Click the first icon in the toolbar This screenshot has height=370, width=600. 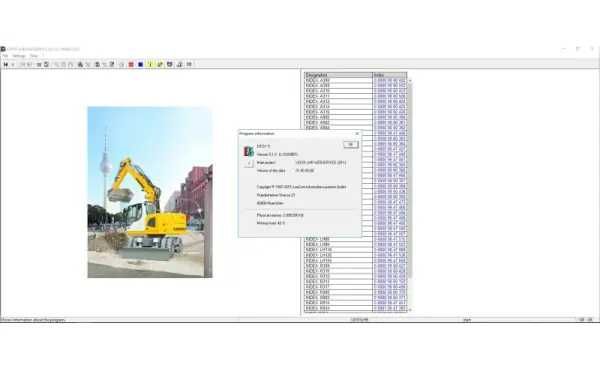[x=6, y=65]
